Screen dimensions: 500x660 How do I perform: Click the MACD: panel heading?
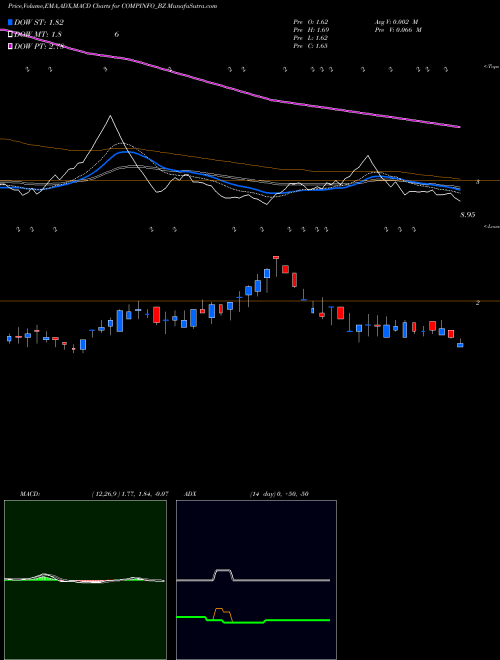[x=30, y=494]
